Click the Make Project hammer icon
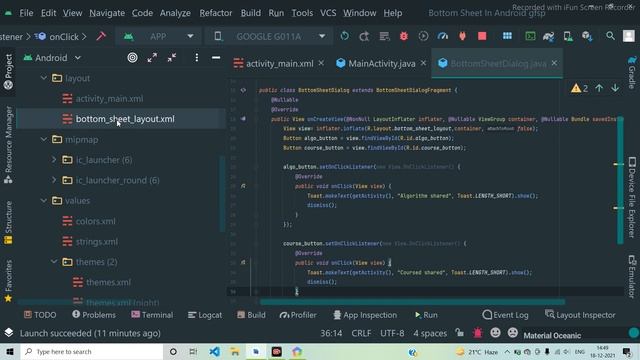This screenshot has width=640, height=360. pyautogui.click(x=101, y=36)
